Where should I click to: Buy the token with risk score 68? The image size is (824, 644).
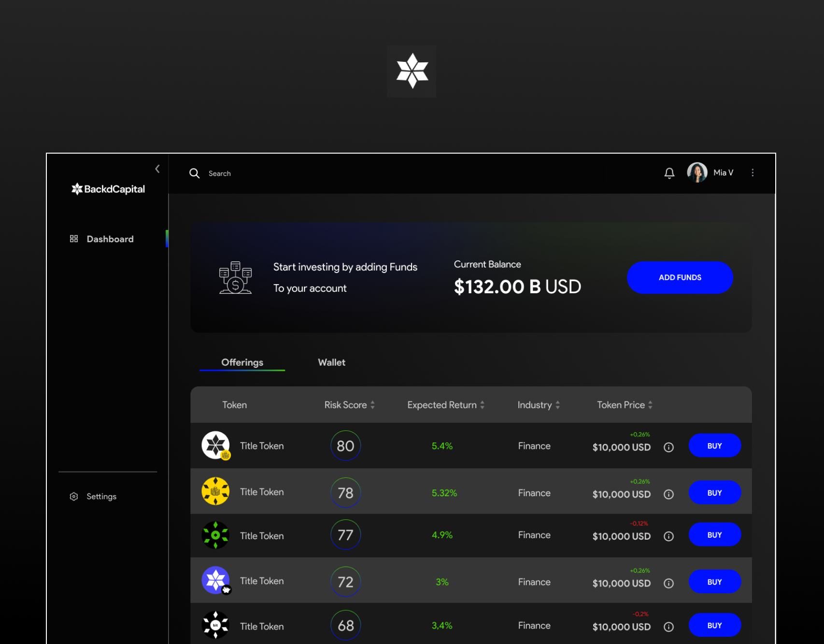click(x=715, y=625)
